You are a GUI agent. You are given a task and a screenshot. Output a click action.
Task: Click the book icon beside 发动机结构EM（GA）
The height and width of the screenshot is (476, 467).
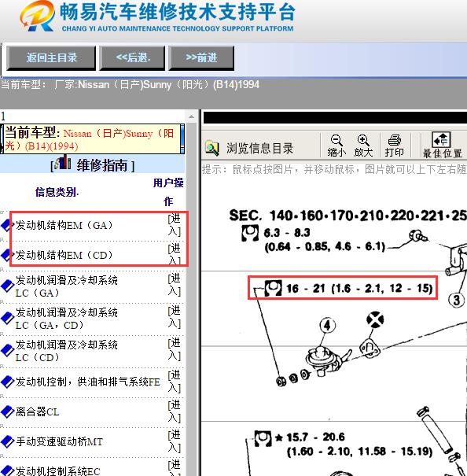coord(7,226)
